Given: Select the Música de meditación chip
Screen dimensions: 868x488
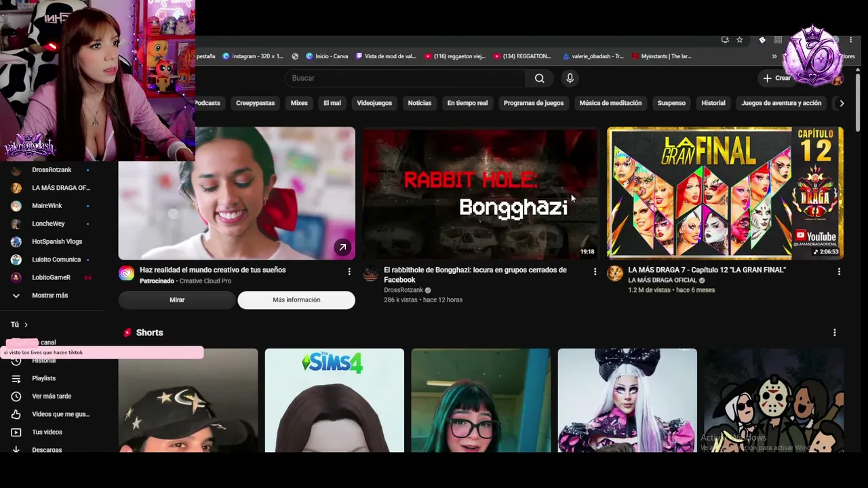Looking at the screenshot, I should point(610,103).
